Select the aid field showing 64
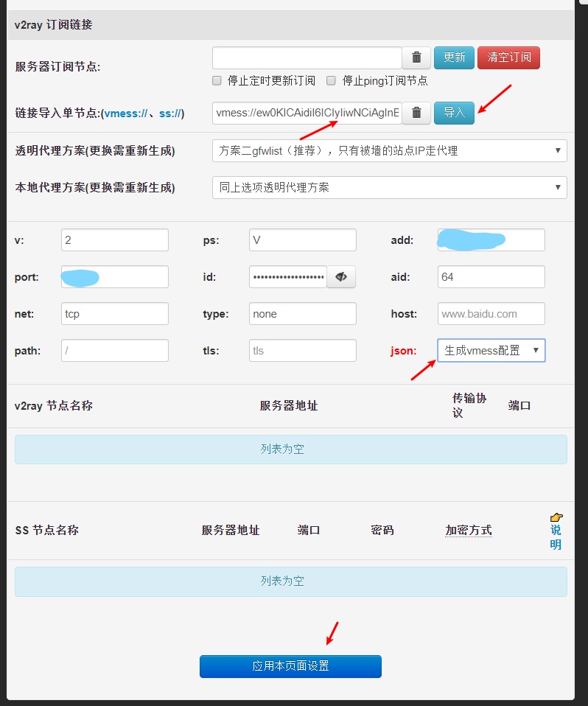 (491, 277)
